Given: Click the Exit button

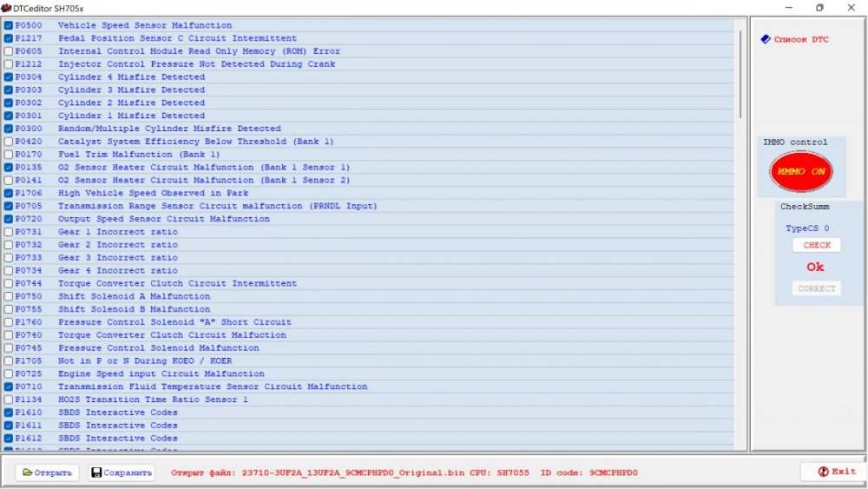Looking at the screenshot, I should [837, 472].
